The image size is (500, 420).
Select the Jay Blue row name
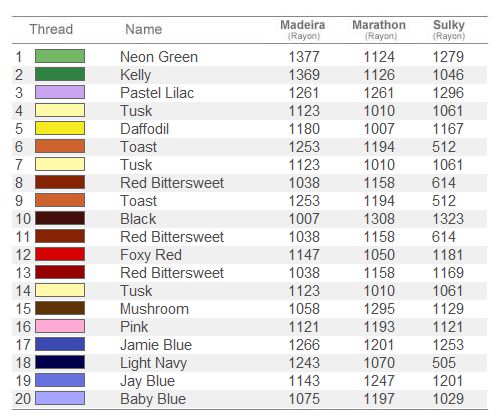coord(147,381)
